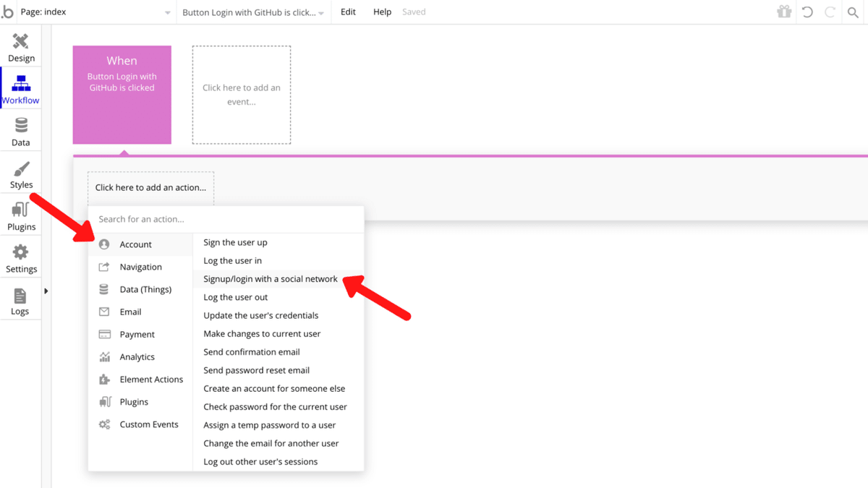Choose Check password for the current user
The width and height of the screenshot is (868, 488).
tap(278, 407)
